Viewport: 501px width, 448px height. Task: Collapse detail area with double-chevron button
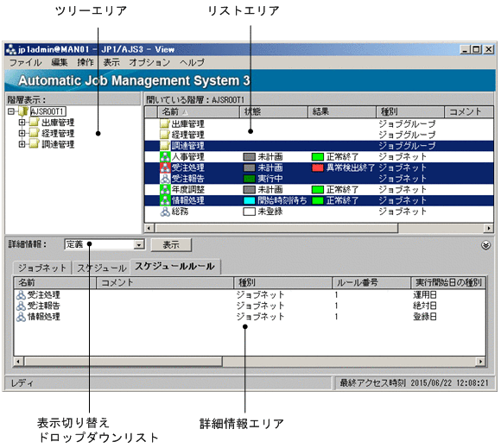point(485,245)
